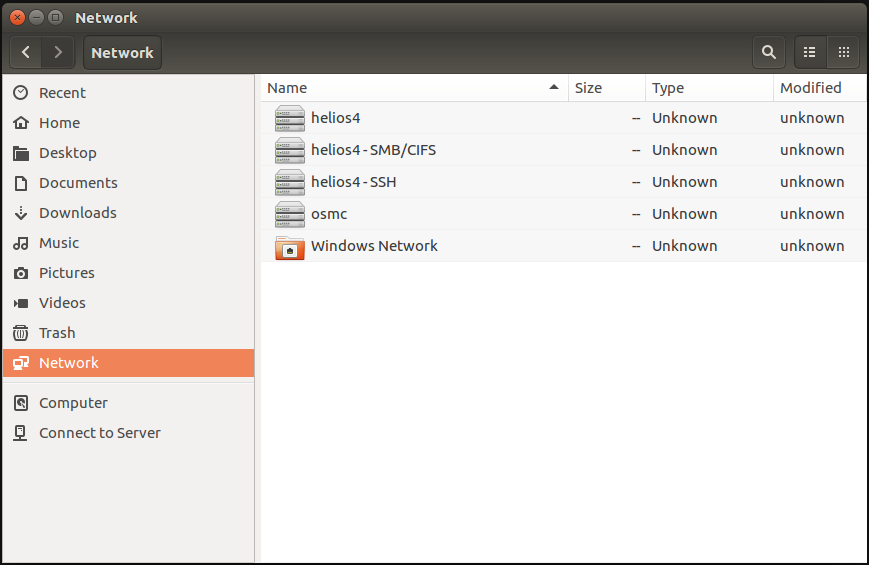
Task: Click the osmc server icon
Action: [x=290, y=214]
